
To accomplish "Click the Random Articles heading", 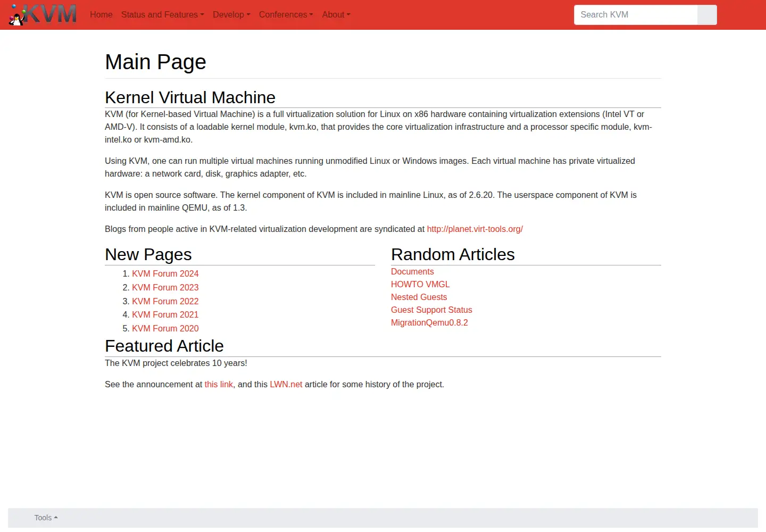I will pyautogui.click(x=453, y=254).
